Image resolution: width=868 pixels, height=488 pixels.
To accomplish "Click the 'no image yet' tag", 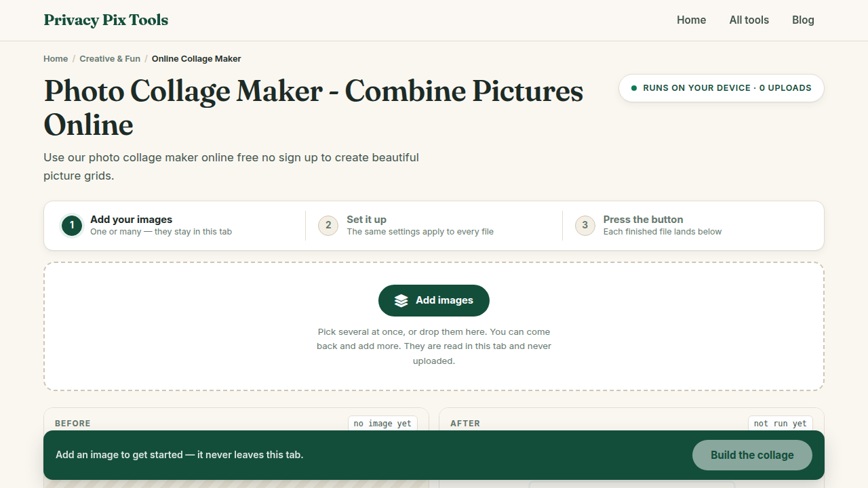I will [382, 424].
